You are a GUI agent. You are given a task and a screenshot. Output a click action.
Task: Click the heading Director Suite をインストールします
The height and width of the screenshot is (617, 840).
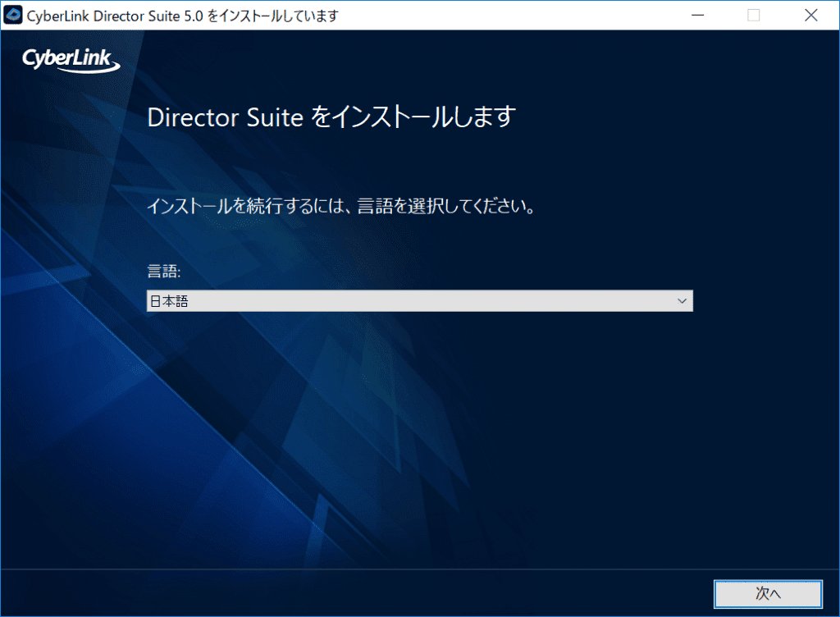(331, 117)
